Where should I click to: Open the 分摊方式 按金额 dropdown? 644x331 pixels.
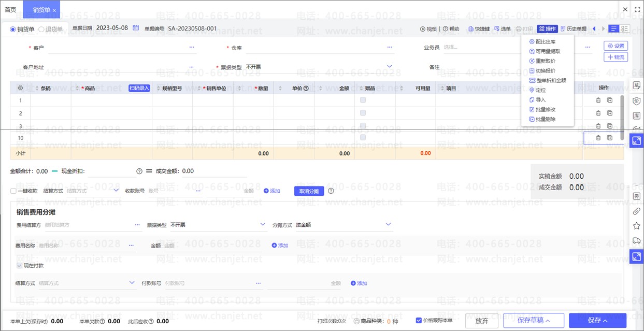tap(388, 224)
